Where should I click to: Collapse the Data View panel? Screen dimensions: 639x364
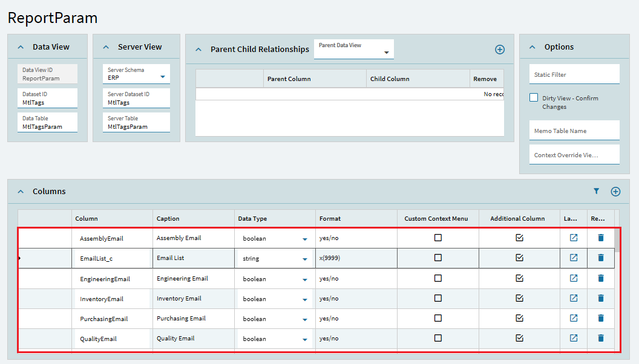pyautogui.click(x=21, y=47)
